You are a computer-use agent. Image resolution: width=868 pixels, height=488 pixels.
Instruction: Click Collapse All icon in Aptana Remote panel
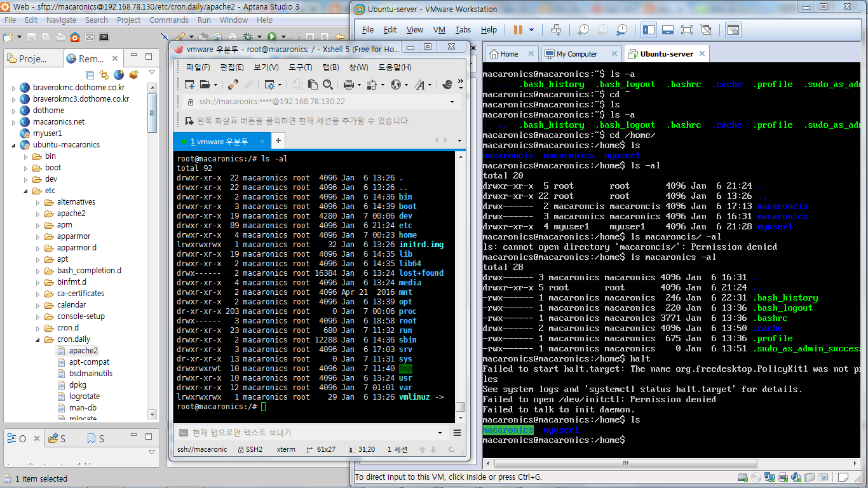(90, 75)
